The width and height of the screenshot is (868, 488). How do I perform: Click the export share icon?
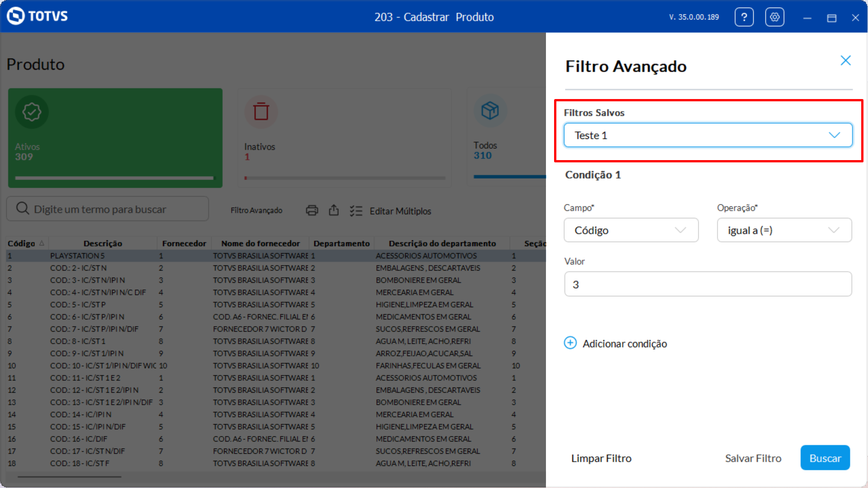click(334, 210)
